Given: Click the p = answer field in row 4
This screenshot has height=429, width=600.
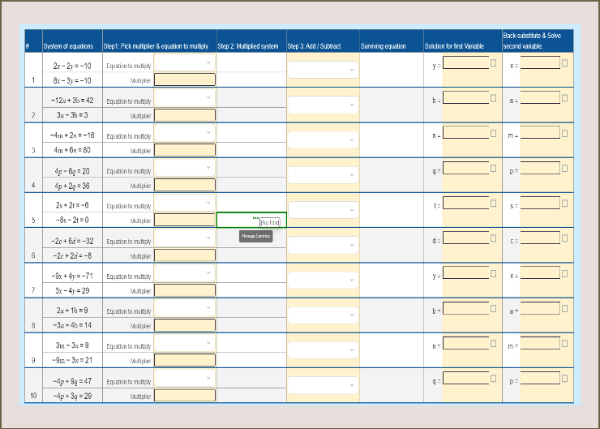Looking at the screenshot, I should [540, 168].
